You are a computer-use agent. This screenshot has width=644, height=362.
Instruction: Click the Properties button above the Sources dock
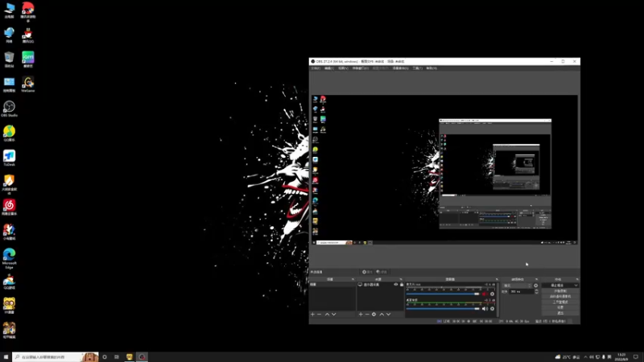click(x=367, y=272)
